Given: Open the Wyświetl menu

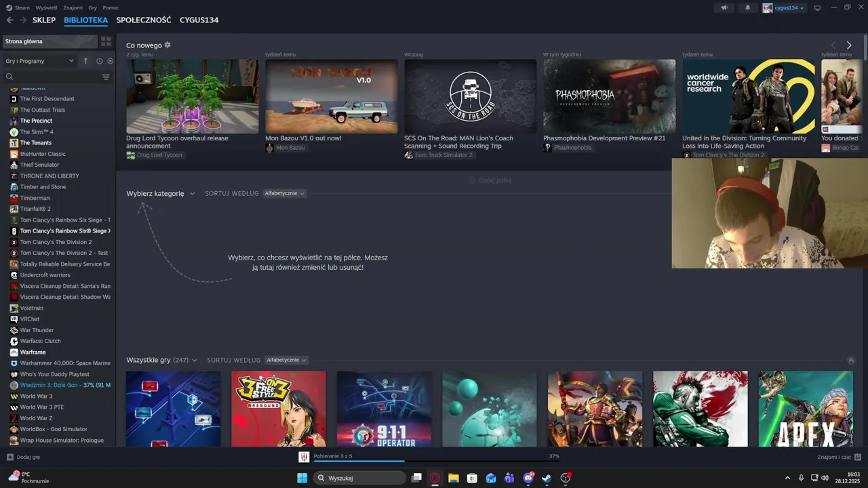Looking at the screenshot, I should [x=46, y=7].
